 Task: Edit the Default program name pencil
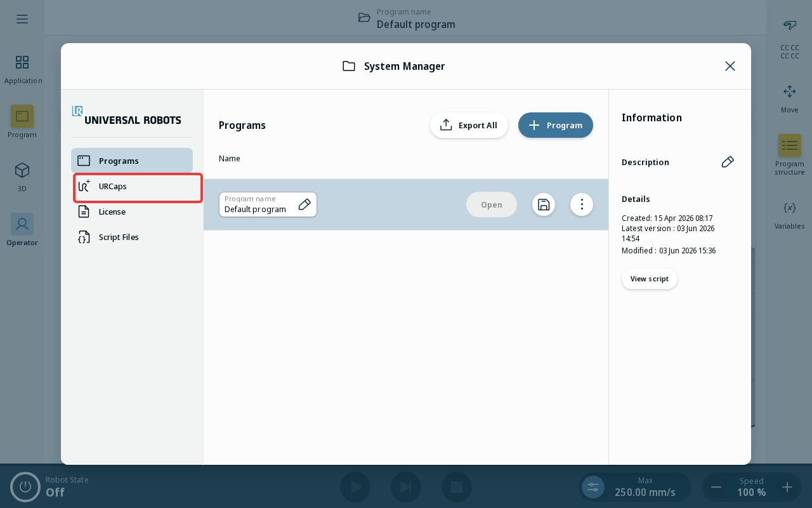click(x=304, y=204)
